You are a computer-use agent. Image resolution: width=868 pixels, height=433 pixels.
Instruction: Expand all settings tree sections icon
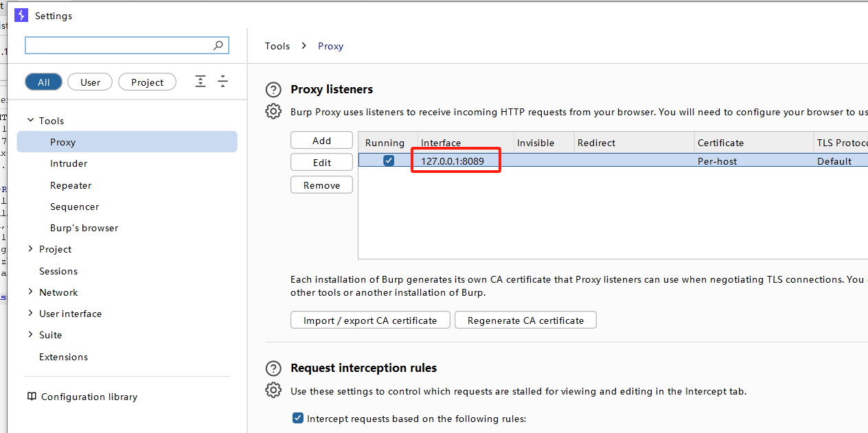tap(201, 82)
